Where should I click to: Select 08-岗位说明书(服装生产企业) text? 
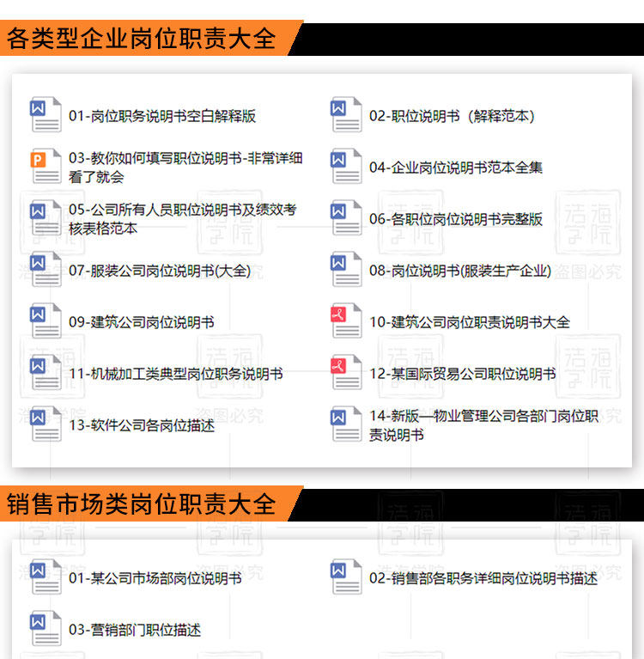point(460,271)
